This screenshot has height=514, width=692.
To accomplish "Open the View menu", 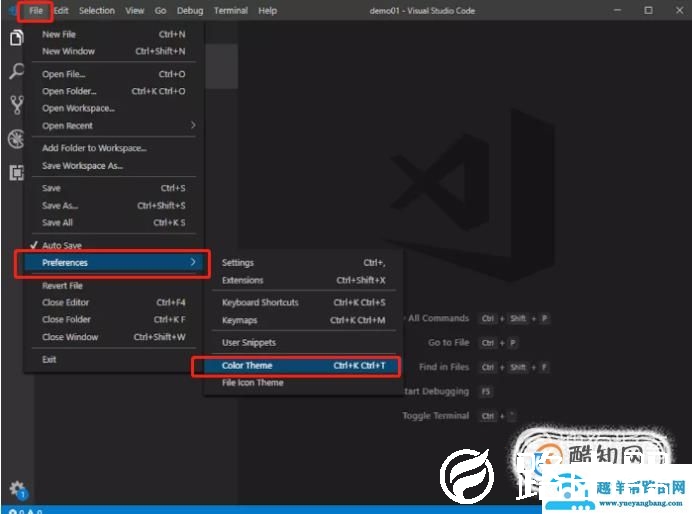I will click(134, 11).
